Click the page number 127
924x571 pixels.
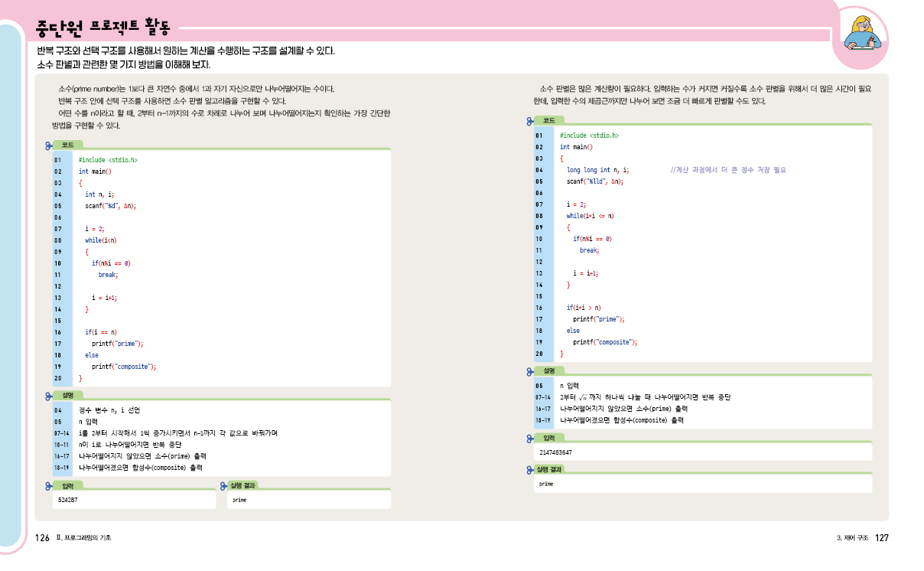(x=881, y=539)
